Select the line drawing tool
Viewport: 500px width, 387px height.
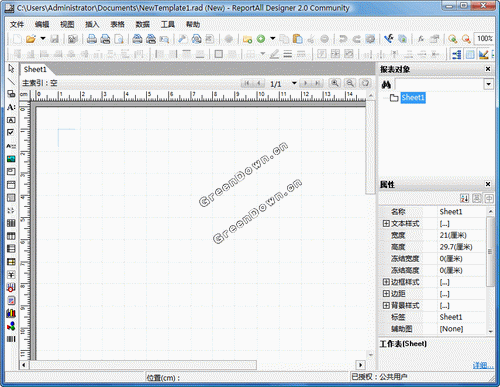click(x=11, y=81)
